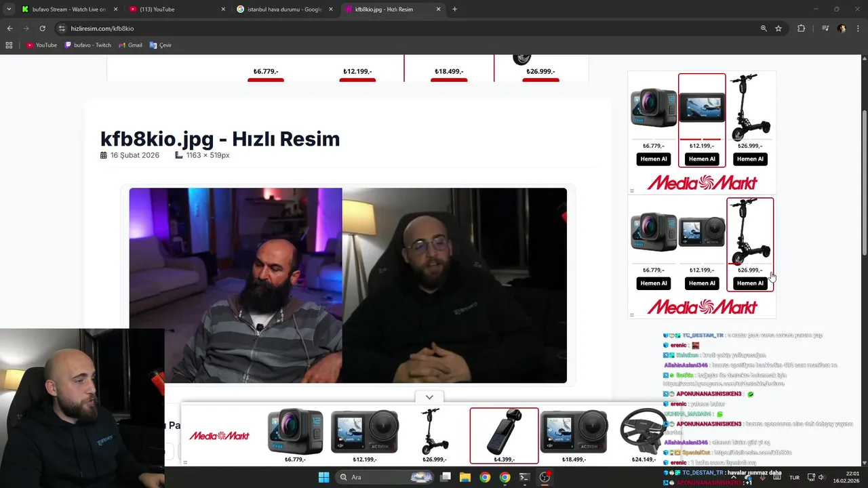Open the media control icon in toolbar

(825, 28)
